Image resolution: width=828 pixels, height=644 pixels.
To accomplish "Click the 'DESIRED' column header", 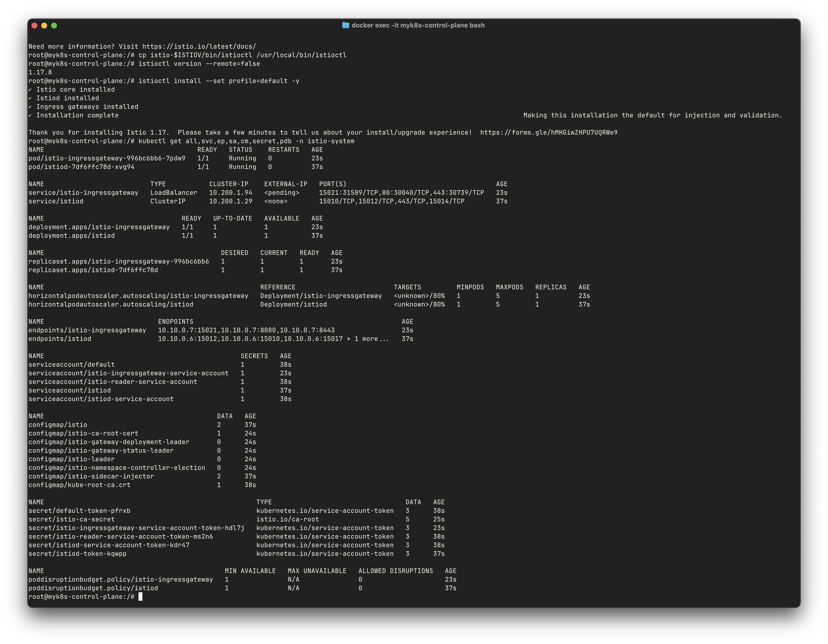I will pyautogui.click(x=235, y=252).
